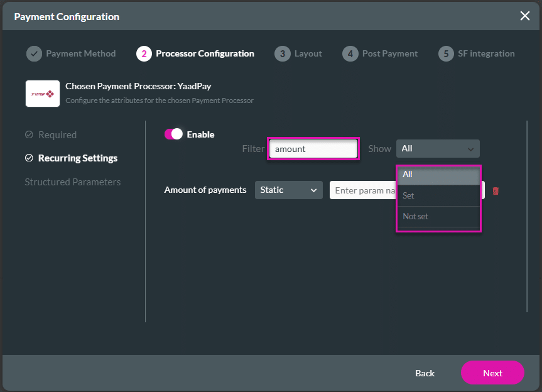
Task: Click the step 5 SF integration circle
Action: tap(446, 54)
